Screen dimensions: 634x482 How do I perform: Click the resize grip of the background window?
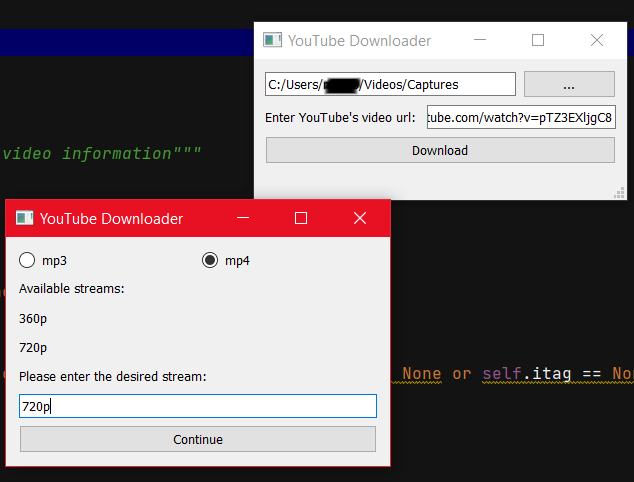pyautogui.click(x=619, y=193)
